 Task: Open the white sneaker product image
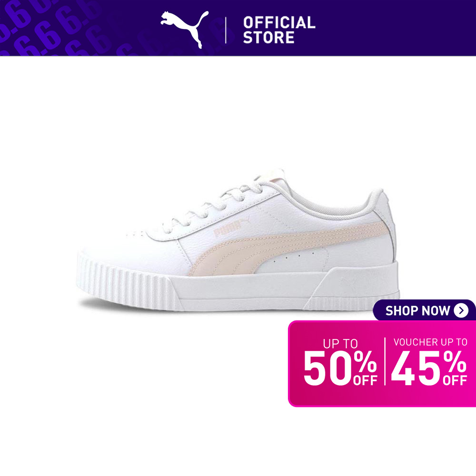pos(238,240)
